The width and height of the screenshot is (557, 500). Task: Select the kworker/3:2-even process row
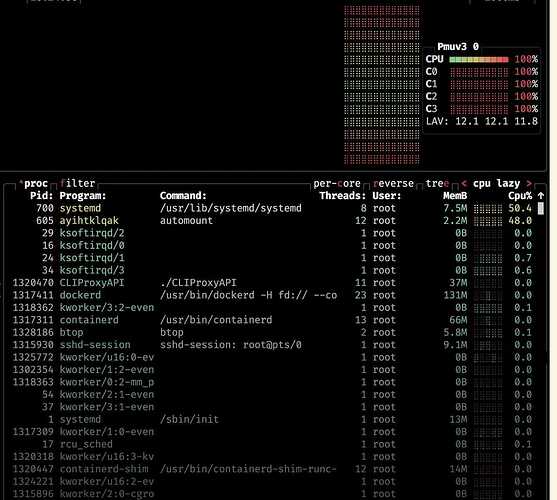point(272,308)
